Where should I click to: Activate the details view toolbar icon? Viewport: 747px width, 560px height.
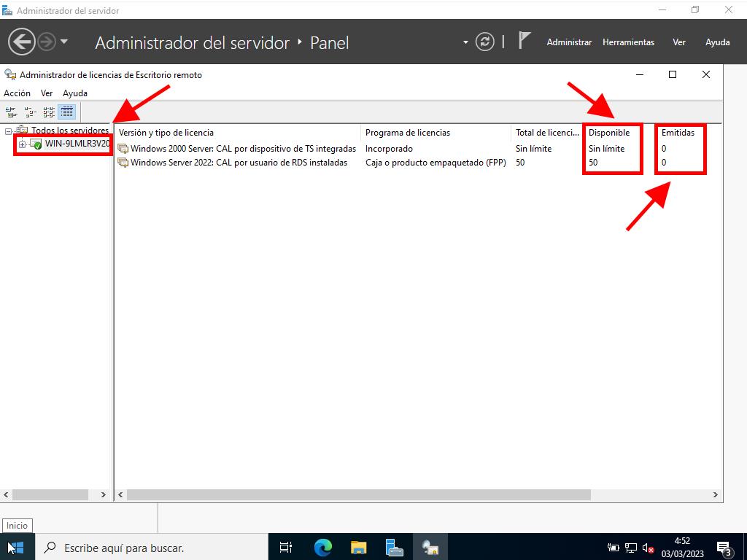point(67,112)
